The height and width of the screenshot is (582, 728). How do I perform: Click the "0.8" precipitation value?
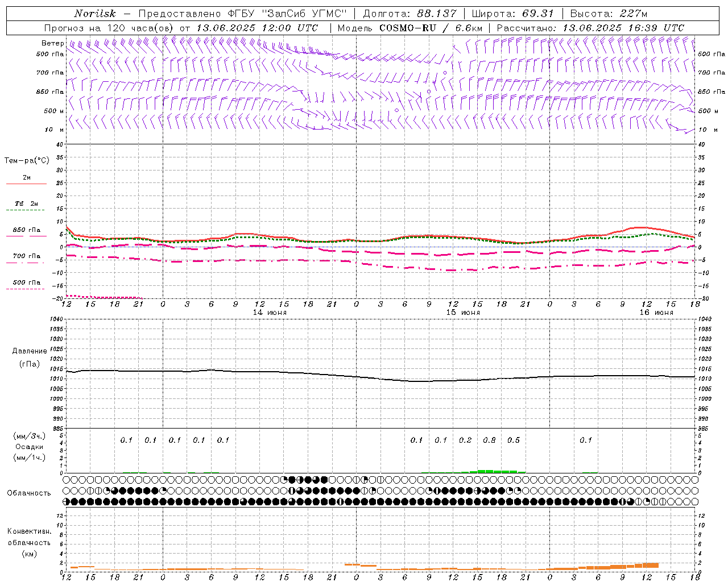[x=489, y=440]
